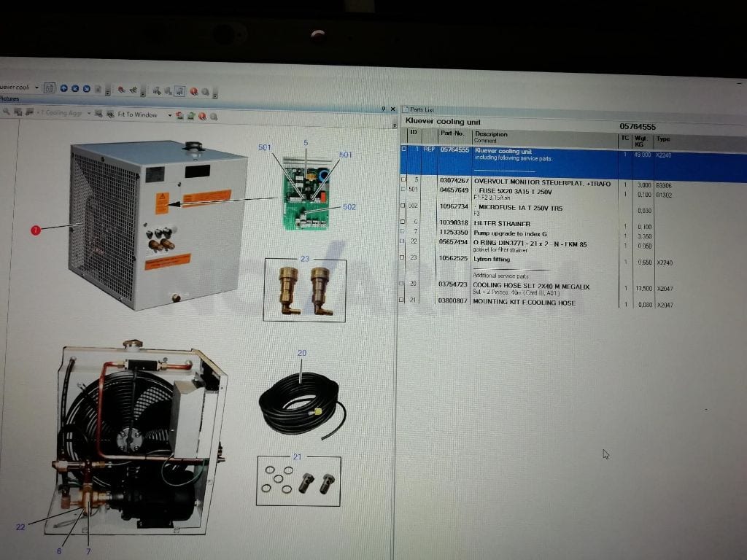
Task: Click the blue up arrow navigation icon
Action: pyautogui.click(x=64, y=88)
